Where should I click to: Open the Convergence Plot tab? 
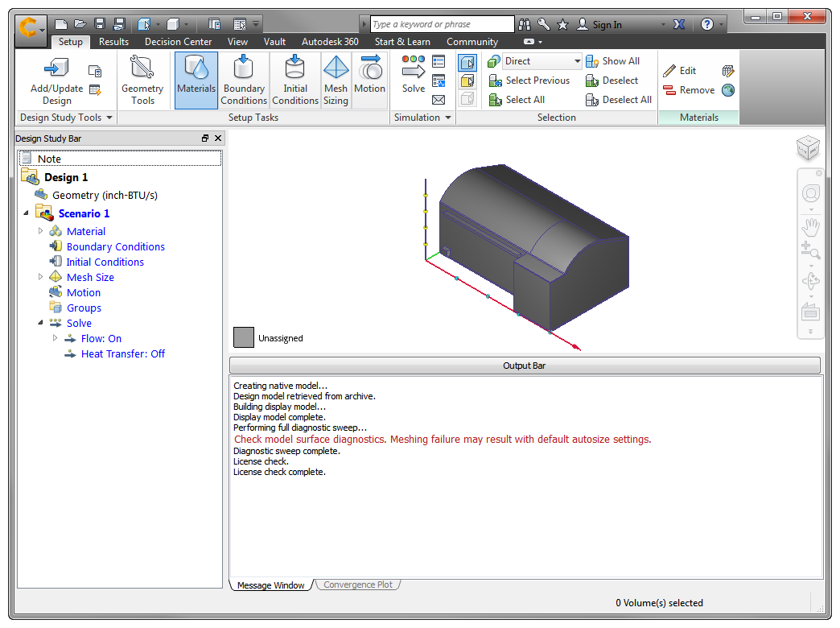point(357,585)
